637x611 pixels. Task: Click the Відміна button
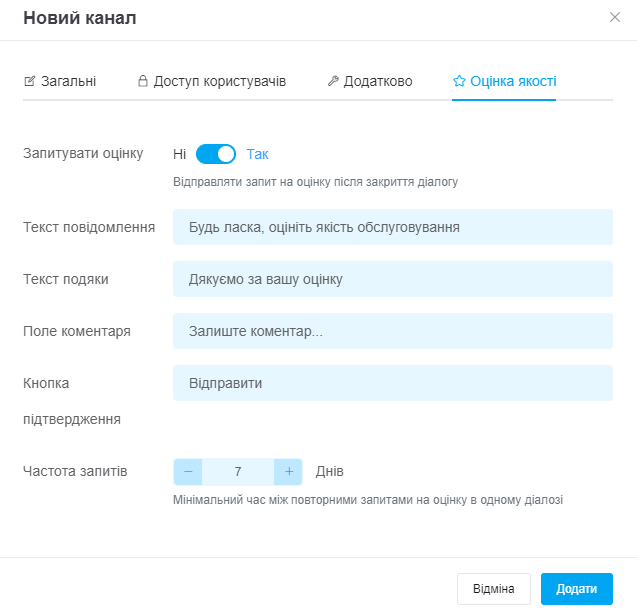pyautogui.click(x=494, y=589)
